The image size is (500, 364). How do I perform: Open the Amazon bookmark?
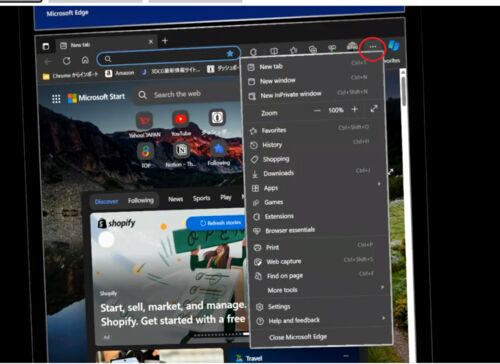click(120, 73)
